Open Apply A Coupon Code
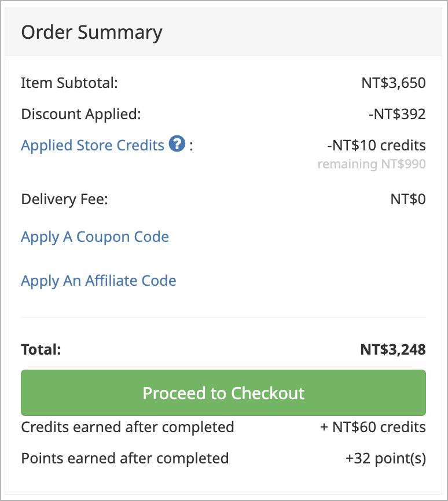 pos(95,237)
